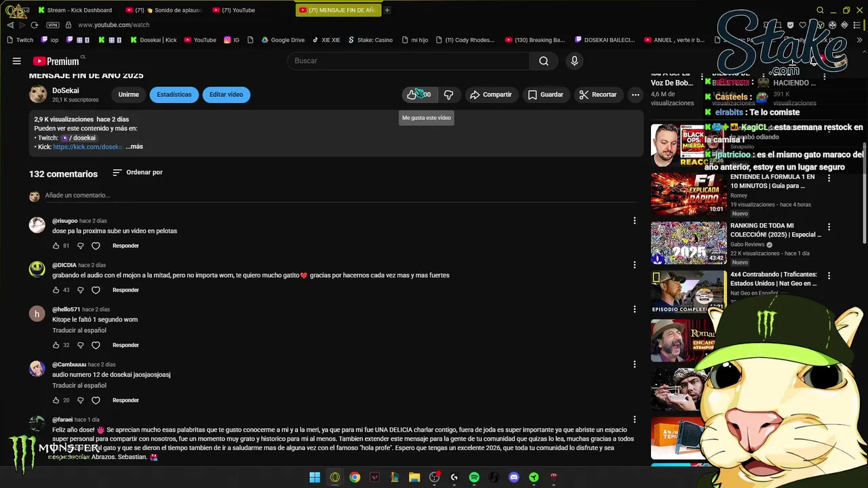Go to YouTube Premium home logo
The height and width of the screenshot is (488, 868).
coord(56,61)
